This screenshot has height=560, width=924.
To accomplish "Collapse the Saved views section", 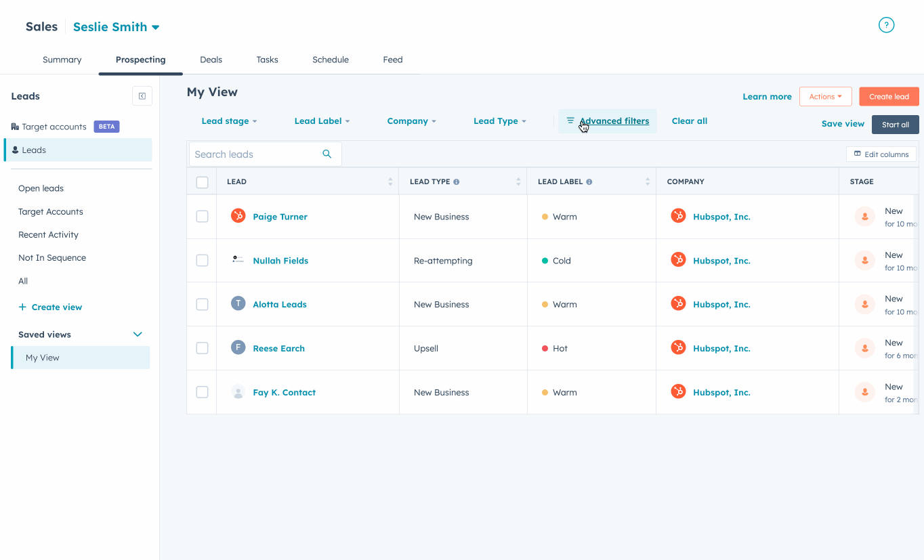I will [137, 334].
